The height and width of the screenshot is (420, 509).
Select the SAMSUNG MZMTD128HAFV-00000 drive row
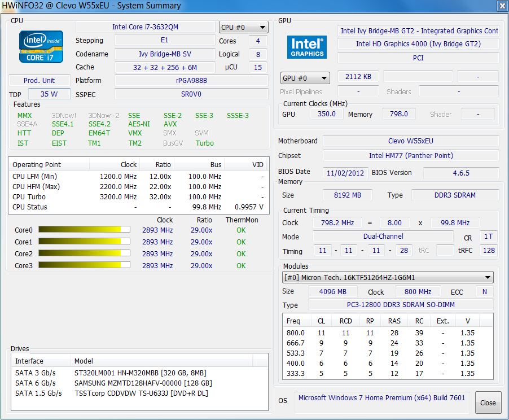139,383
